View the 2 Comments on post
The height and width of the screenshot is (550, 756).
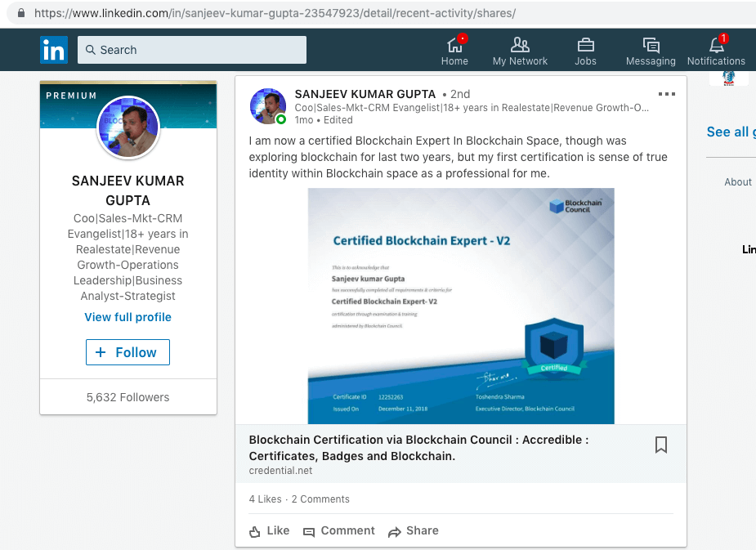click(320, 499)
